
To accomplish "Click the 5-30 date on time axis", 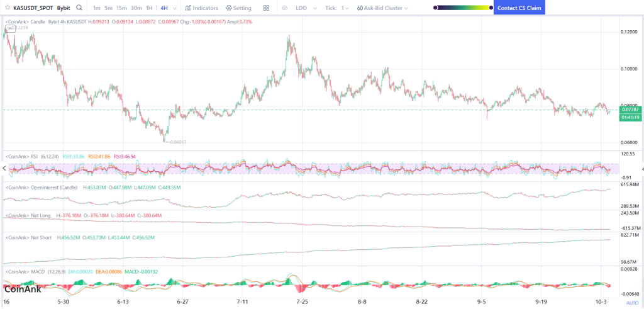I will 63,301.
